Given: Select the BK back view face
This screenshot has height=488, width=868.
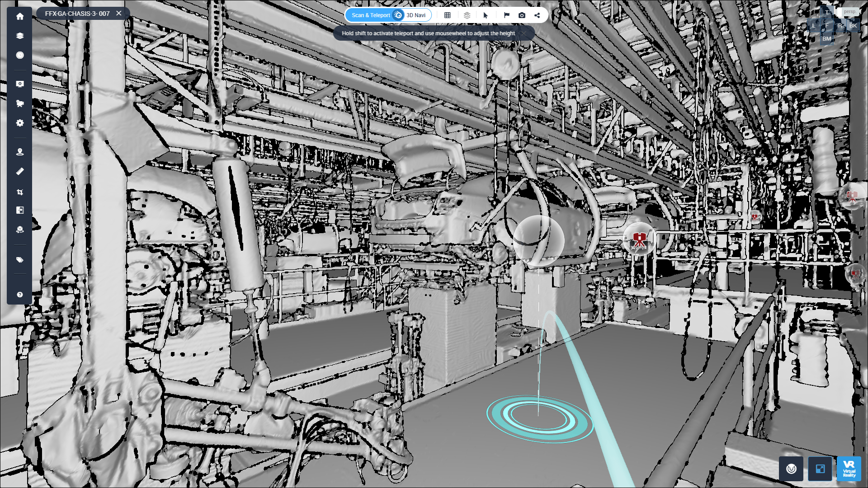Looking at the screenshot, I should (853, 25).
